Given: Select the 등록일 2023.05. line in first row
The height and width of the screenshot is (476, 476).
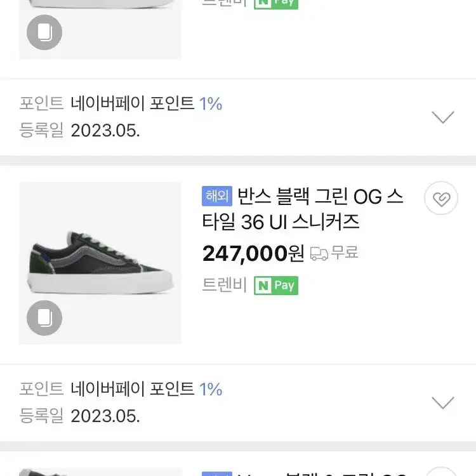Looking at the screenshot, I should tap(79, 130).
